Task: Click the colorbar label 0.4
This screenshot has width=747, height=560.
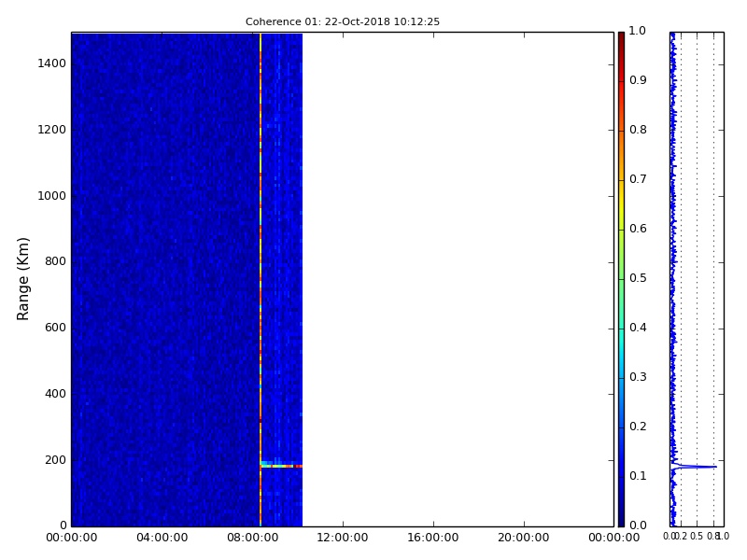Action: [x=638, y=328]
